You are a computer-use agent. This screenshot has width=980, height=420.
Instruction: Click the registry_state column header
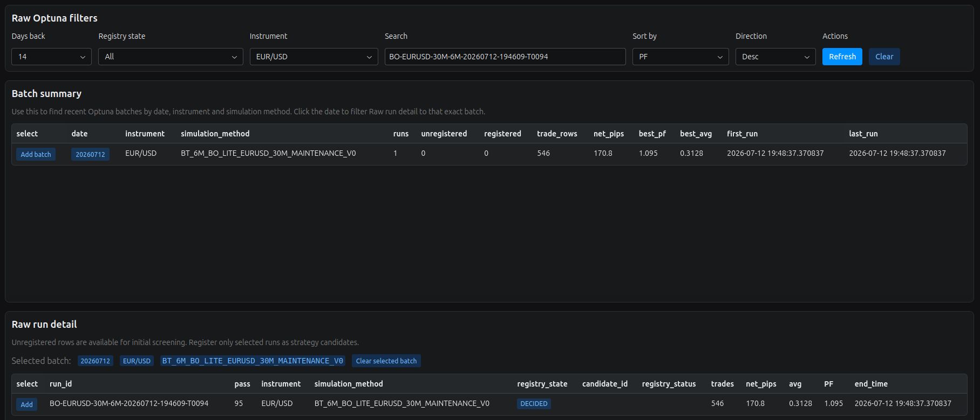click(542, 384)
